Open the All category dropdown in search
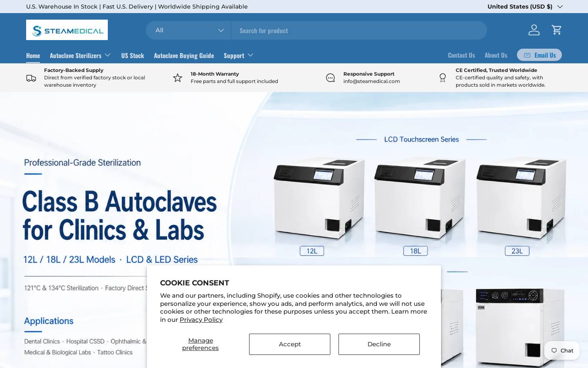Image resolution: width=588 pixels, height=368 pixels. tap(189, 30)
